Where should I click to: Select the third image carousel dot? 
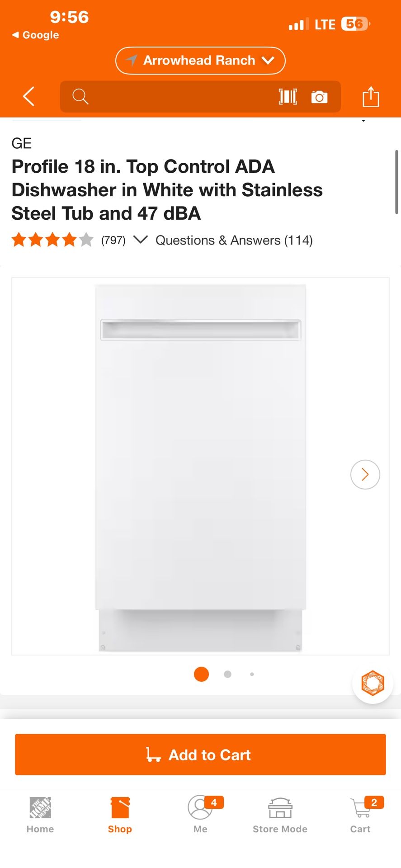(x=252, y=674)
